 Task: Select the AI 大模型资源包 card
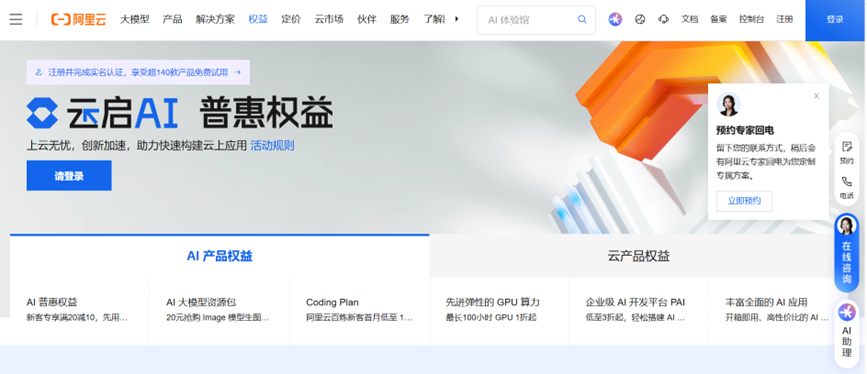[x=220, y=310]
